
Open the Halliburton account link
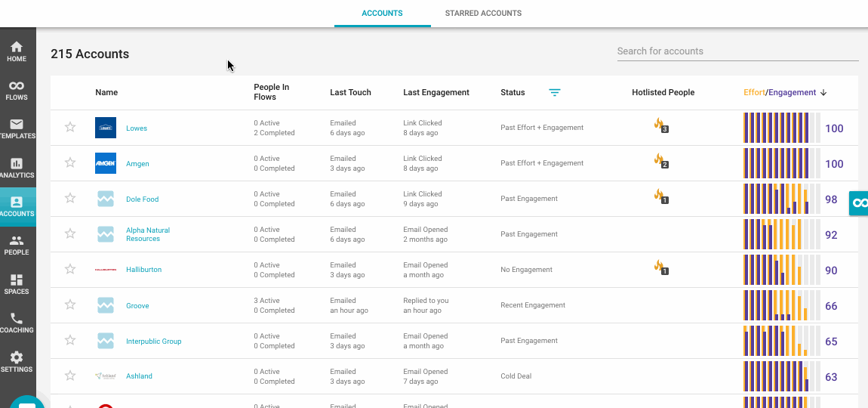pos(144,270)
